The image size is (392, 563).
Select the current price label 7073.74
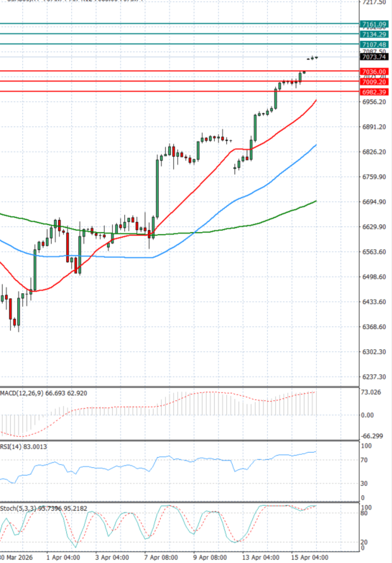click(x=374, y=57)
